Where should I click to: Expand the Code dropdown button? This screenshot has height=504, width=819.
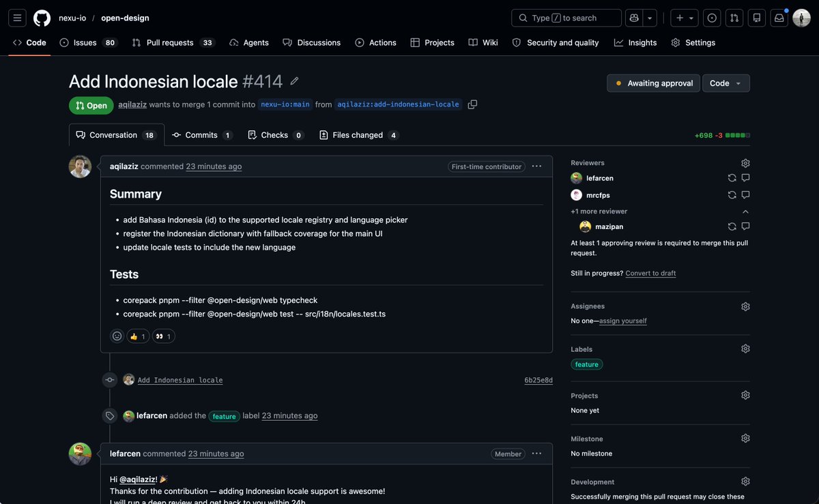coord(726,83)
